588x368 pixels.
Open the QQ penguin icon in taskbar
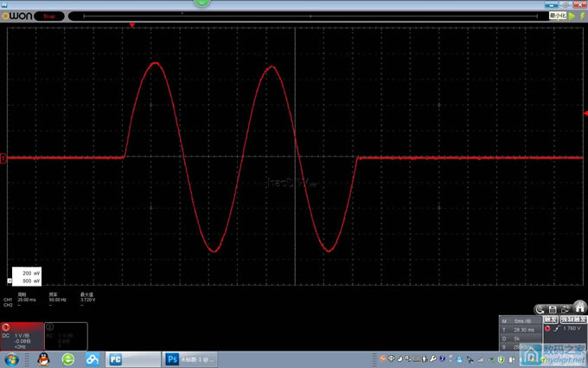coord(42,358)
